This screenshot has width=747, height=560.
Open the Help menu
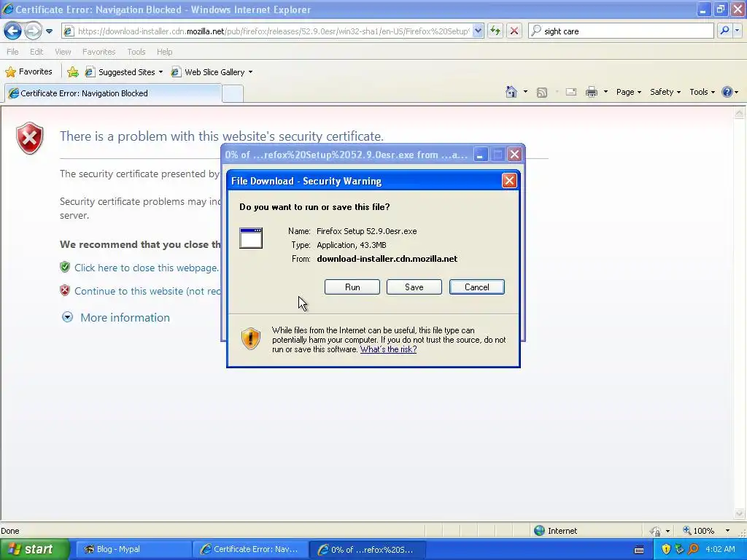[x=164, y=52]
